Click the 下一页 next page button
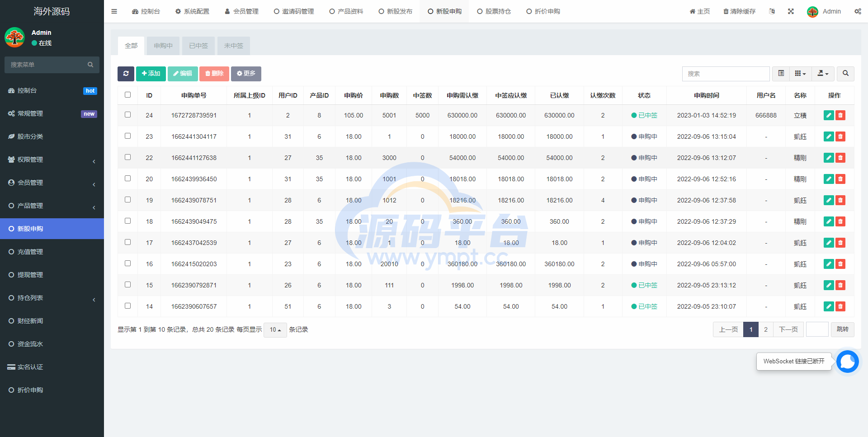 pyautogui.click(x=788, y=329)
